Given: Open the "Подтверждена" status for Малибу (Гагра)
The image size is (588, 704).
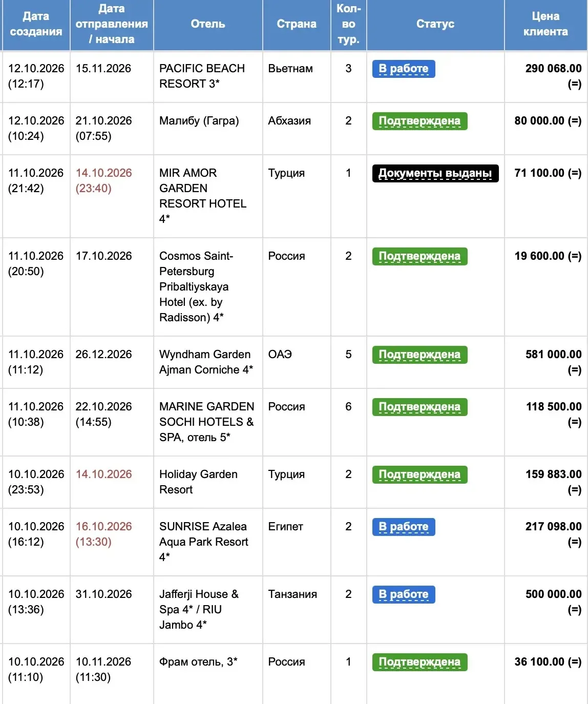Looking at the screenshot, I should coord(419,121).
